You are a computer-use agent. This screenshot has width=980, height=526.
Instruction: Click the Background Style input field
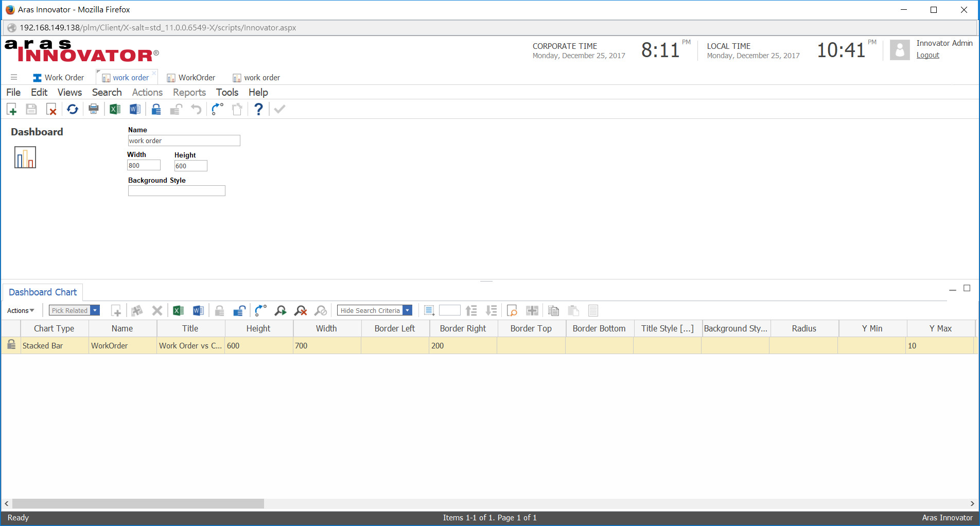[177, 190]
